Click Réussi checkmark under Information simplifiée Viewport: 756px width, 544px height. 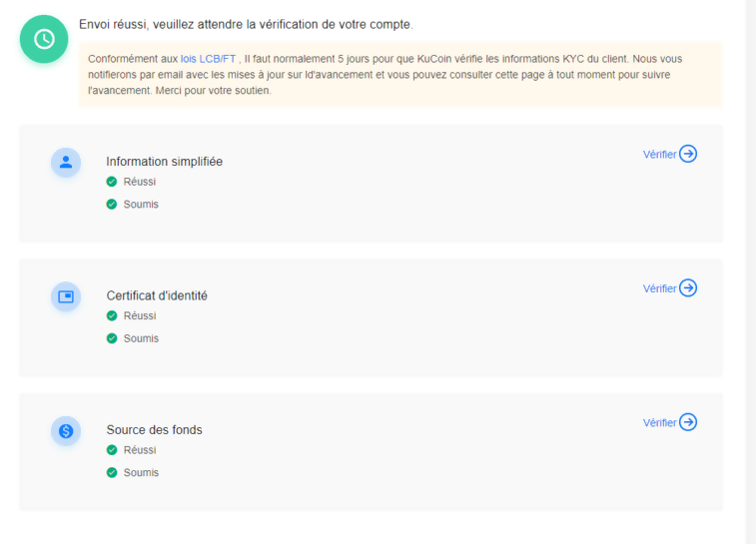pyautogui.click(x=112, y=182)
